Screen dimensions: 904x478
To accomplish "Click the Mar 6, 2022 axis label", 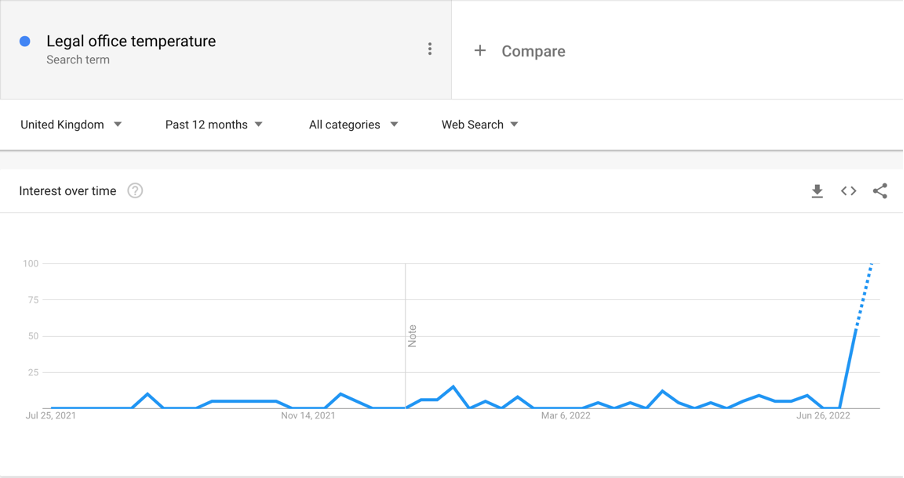I will point(565,415).
